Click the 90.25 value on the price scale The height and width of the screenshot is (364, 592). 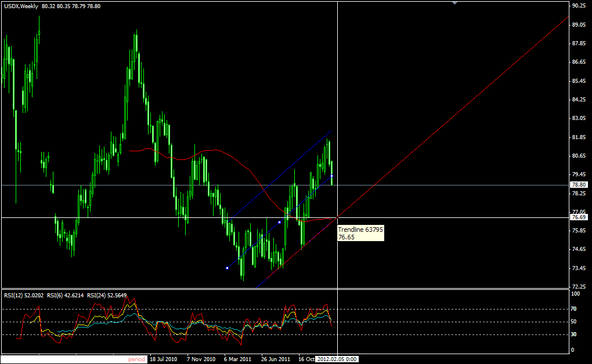point(579,5)
